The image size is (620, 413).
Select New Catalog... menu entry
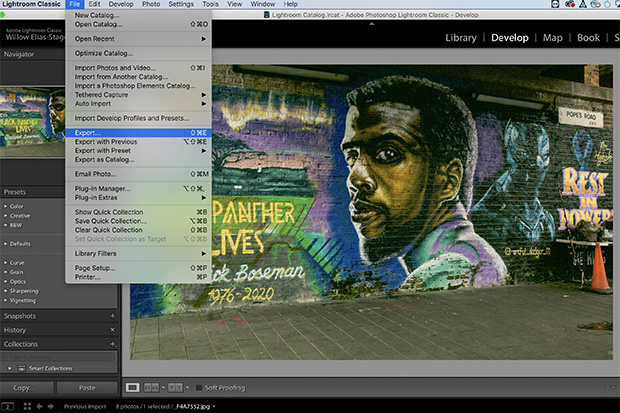[x=138, y=15]
